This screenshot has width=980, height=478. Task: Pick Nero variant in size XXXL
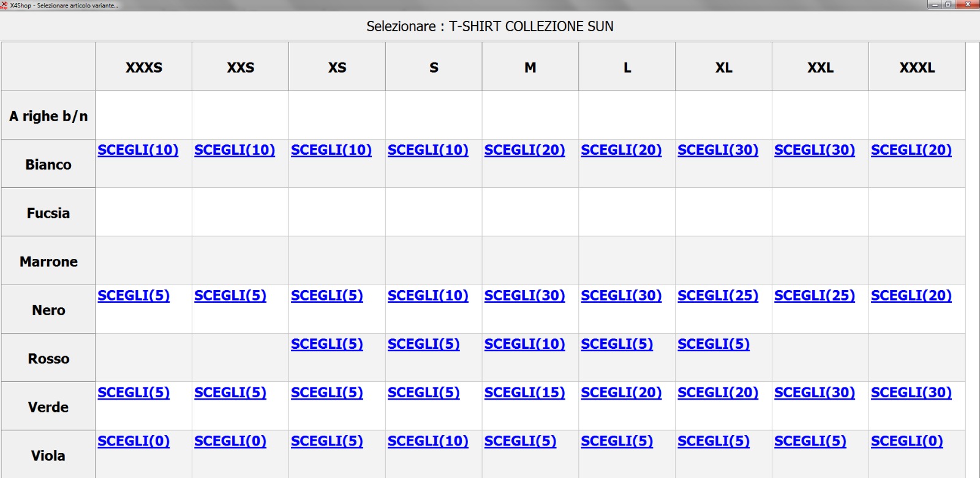pyautogui.click(x=911, y=296)
